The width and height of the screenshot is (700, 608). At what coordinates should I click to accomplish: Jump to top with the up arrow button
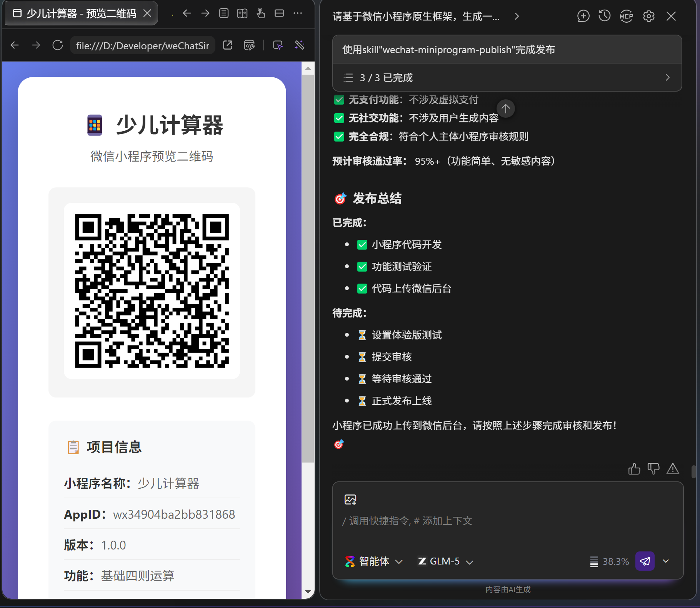pos(506,109)
